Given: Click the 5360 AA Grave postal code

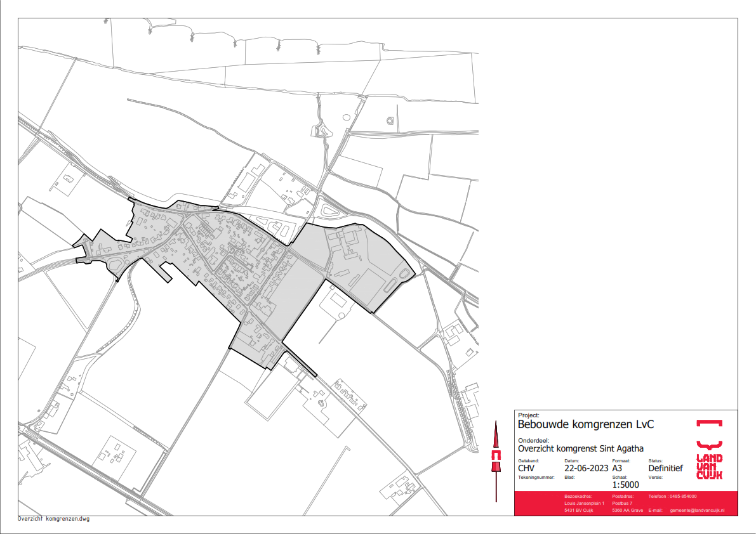Looking at the screenshot, I should 628,510.
